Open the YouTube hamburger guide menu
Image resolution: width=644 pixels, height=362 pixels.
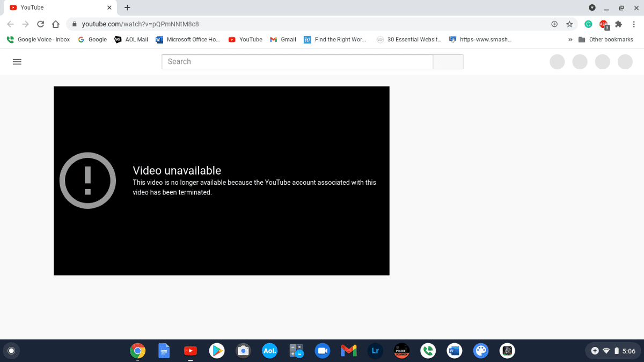point(17,62)
